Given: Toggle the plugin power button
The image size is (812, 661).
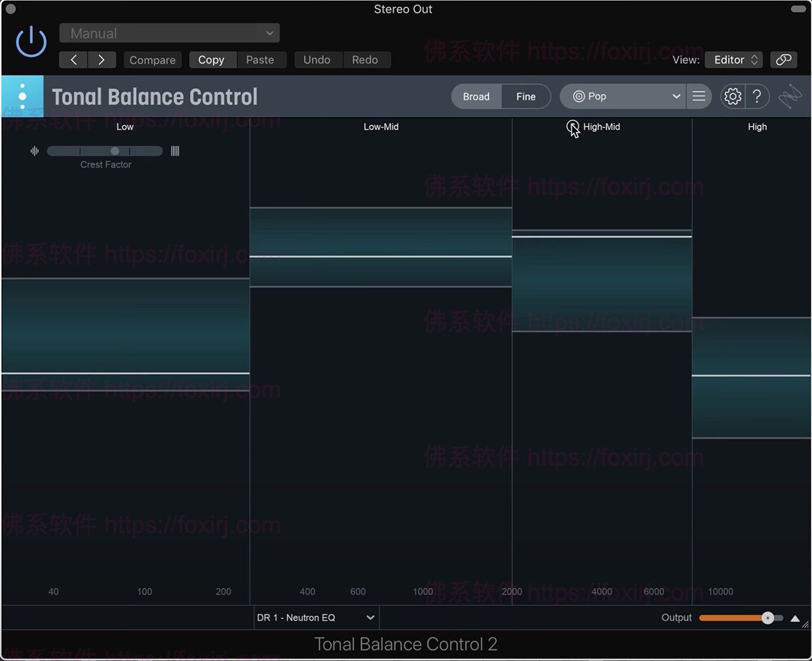Looking at the screenshot, I should [x=31, y=41].
